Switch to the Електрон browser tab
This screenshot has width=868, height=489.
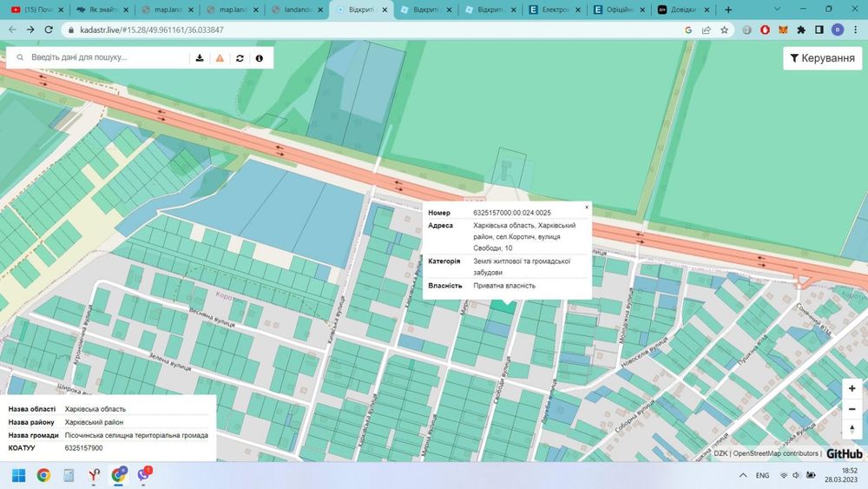click(x=556, y=10)
